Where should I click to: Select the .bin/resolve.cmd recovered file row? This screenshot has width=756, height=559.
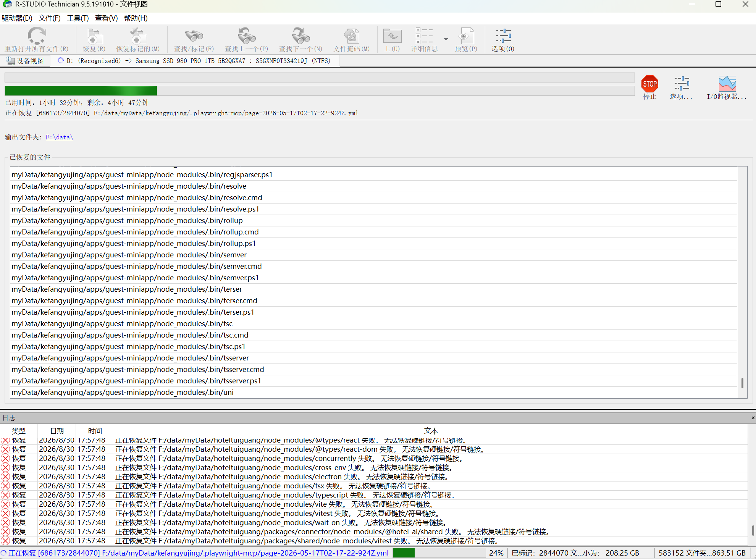click(373, 197)
